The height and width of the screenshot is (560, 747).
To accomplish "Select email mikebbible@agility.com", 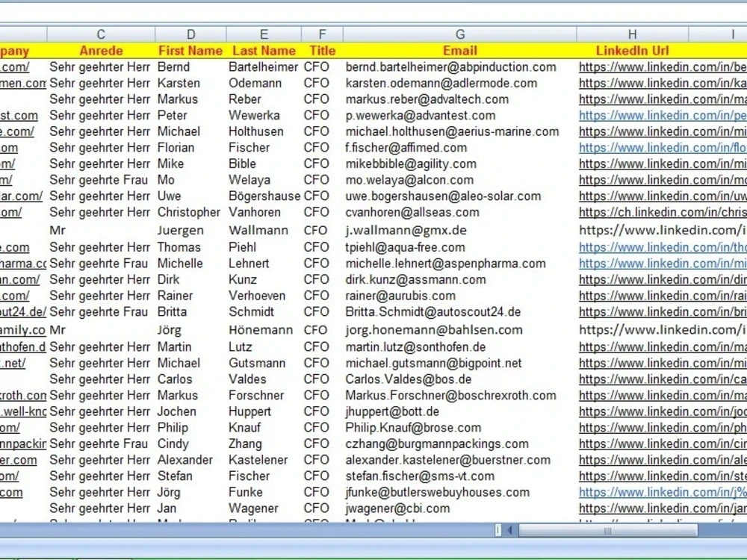I will point(411,164).
